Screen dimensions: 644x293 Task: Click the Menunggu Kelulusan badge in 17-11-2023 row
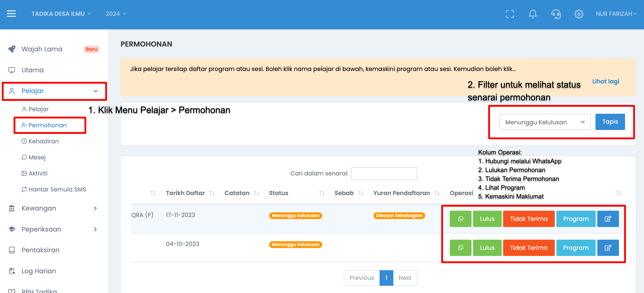tap(296, 215)
